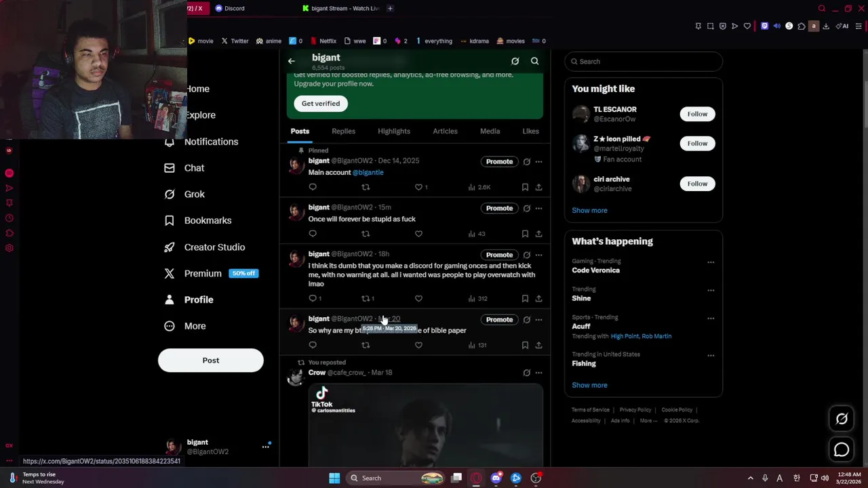Open options for Code Veronica trend
The height and width of the screenshot is (488, 868).
click(x=711, y=262)
